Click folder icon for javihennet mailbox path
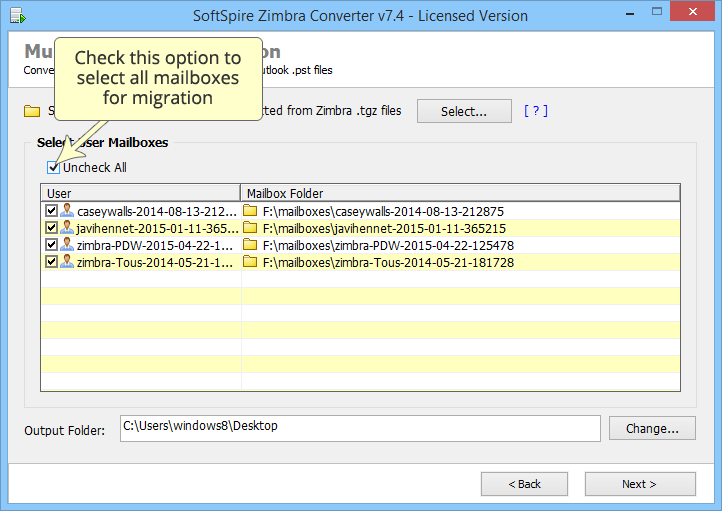The height and width of the screenshot is (511, 722). pos(250,228)
